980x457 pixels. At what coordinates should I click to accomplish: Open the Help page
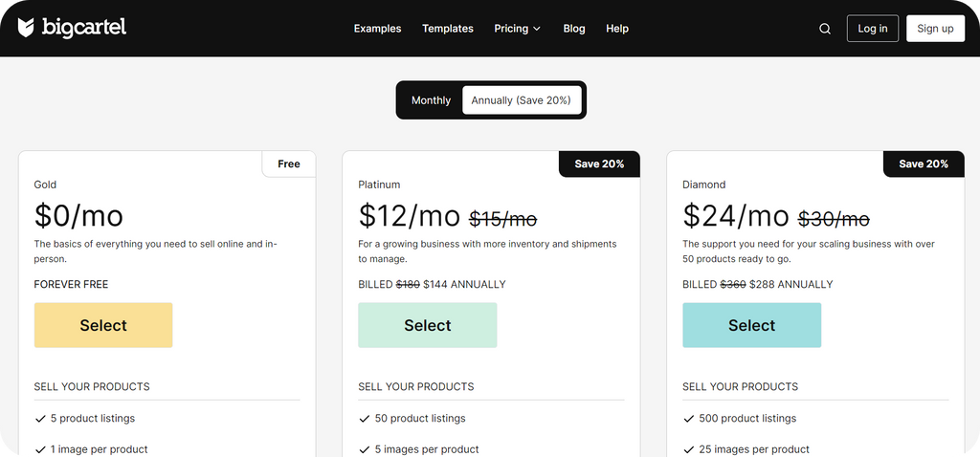pyautogui.click(x=617, y=29)
